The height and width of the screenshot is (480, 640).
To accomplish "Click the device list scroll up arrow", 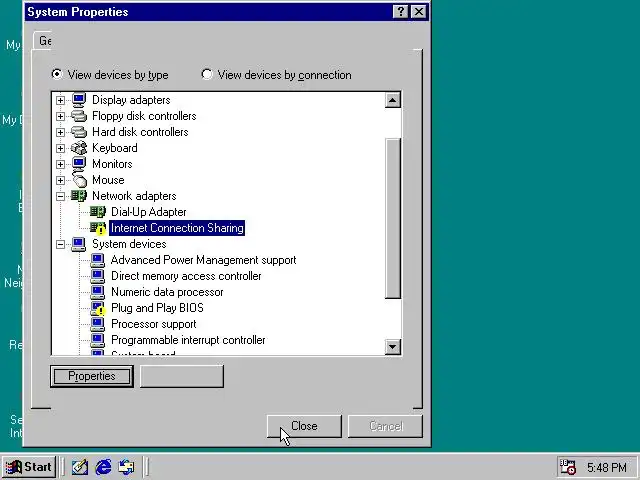I will point(392,100).
